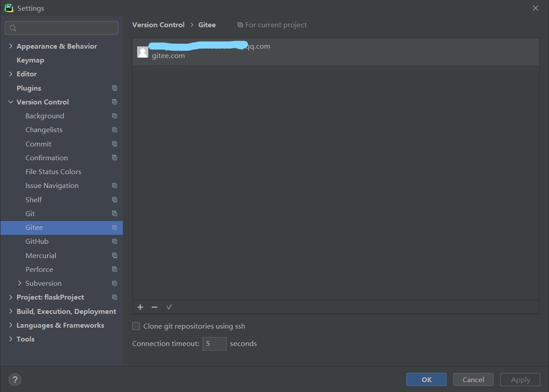
Task: Click the project-level icon beside Plugins
Action: [114, 88]
